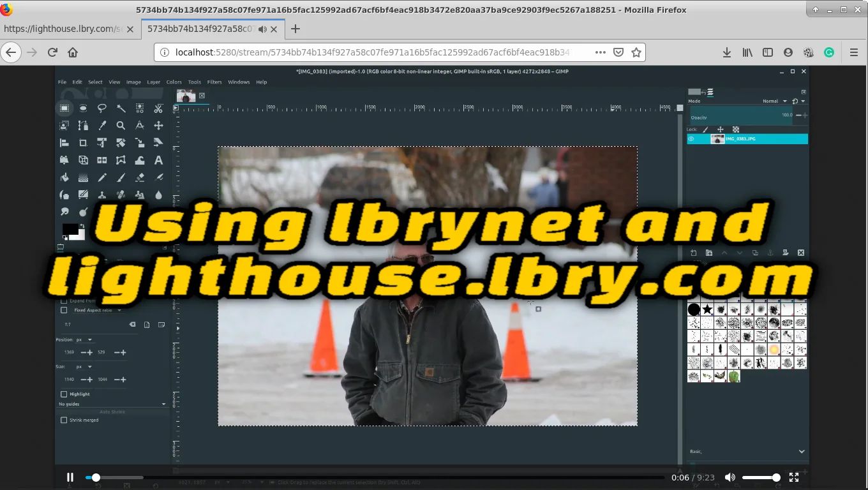Activate the Crop tool
This screenshot has width=868, height=490.
coord(83,143)
